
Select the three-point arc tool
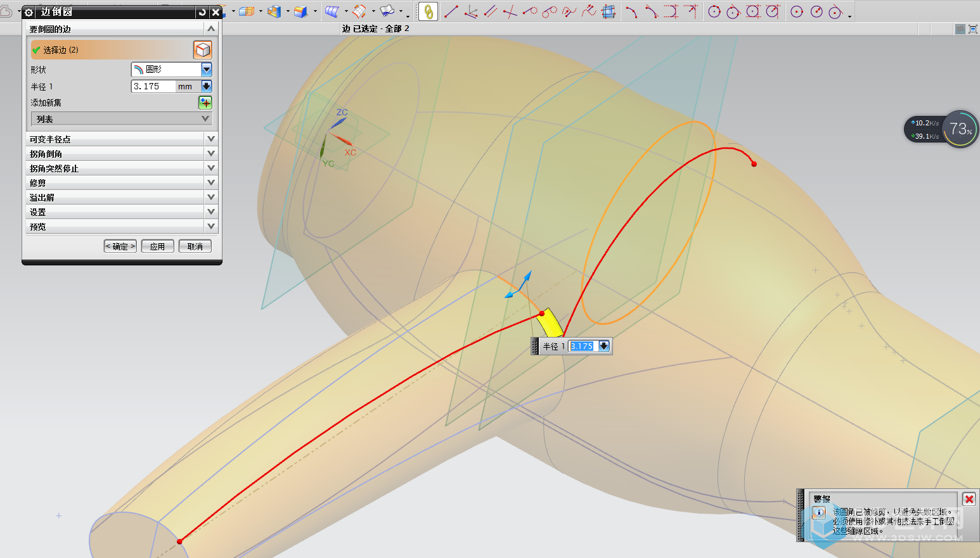click(x=631, y=11)
